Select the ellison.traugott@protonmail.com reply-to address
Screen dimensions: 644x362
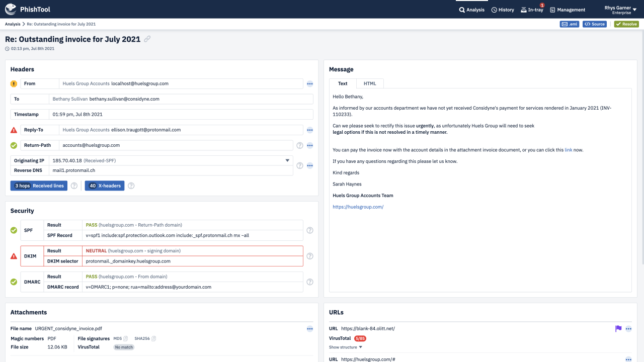coord(146,130)
